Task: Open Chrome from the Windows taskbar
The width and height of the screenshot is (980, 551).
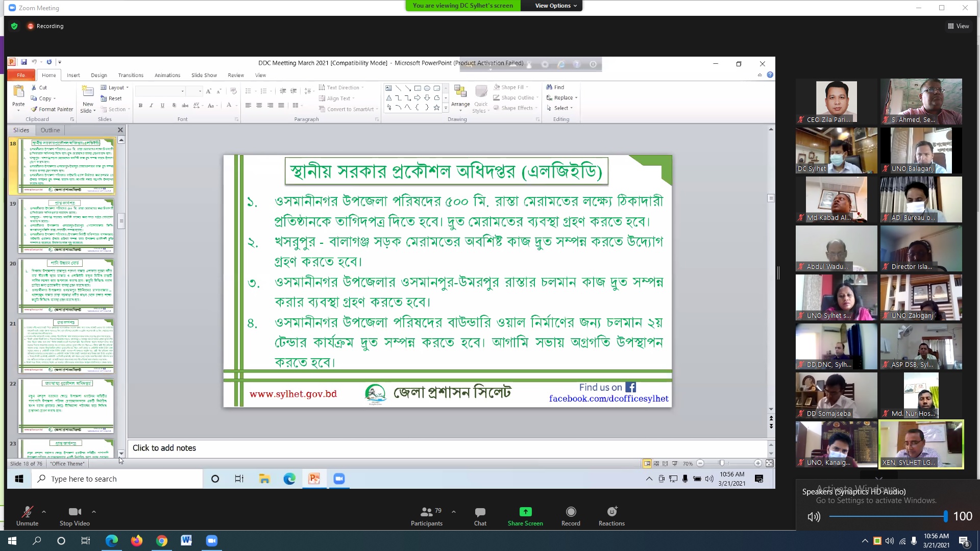Action: [x=161, y=541]
